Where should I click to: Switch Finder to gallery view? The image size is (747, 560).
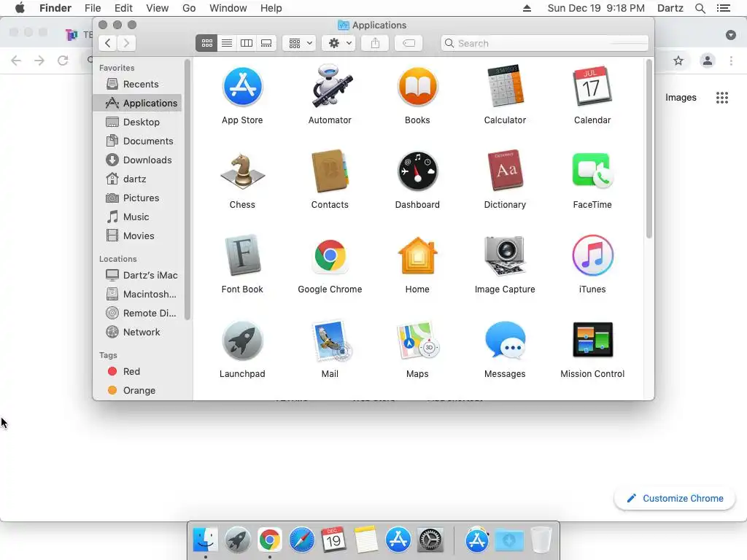pyautogui.click(x=266, y=43)
